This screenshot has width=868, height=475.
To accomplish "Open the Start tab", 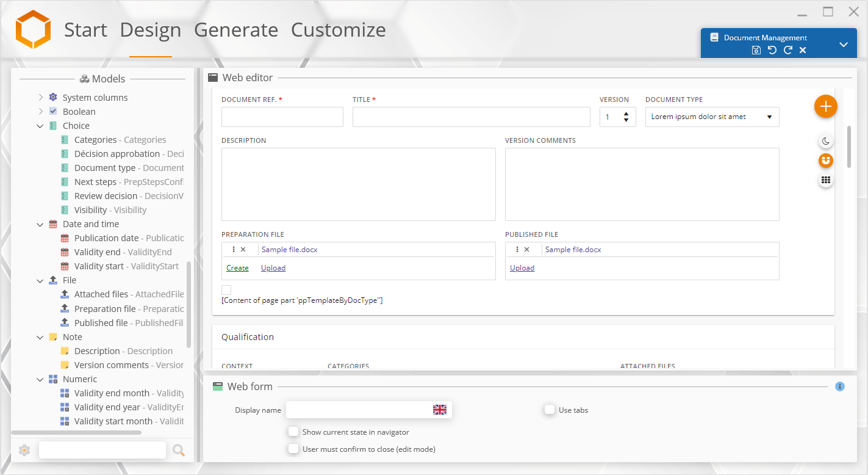I will pos(85,30).
